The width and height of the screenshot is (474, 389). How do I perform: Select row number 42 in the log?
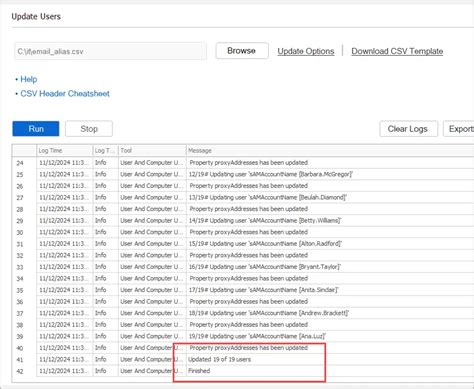tap(20, 371)
